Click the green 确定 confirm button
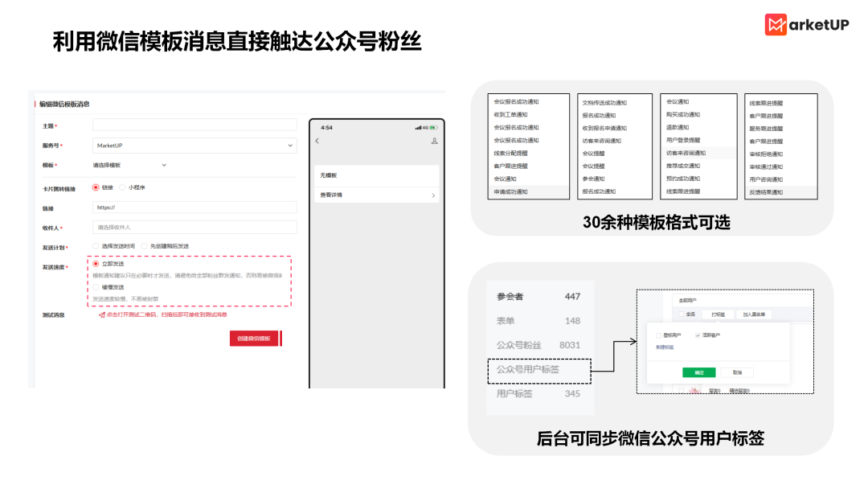The image size is (868, 489). pos(699,372)
